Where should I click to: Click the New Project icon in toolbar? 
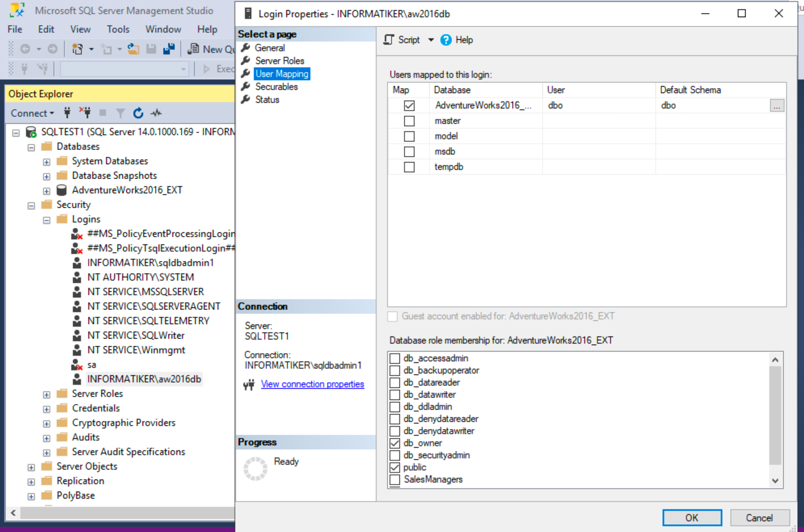(x=77, y=49)
